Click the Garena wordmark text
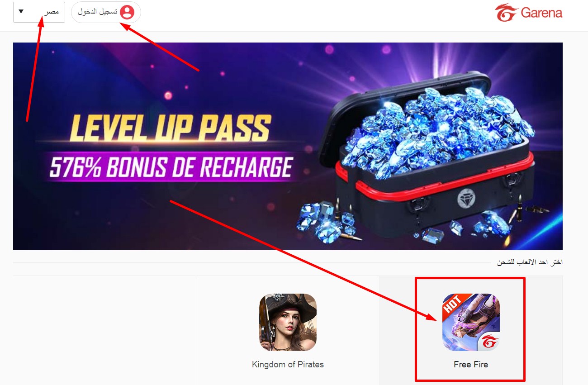This screenshot has width=588, height=385. [541, 13]
